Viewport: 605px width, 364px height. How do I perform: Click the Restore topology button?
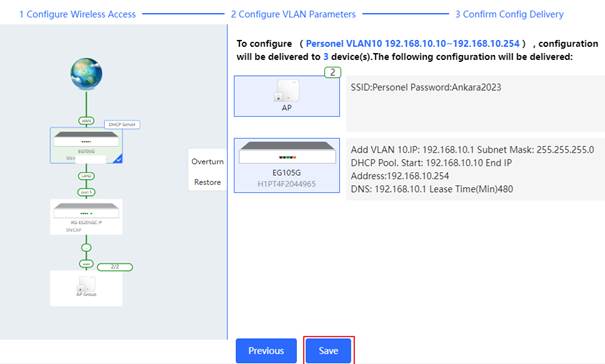pyautogui.click(x=208, y=182)
